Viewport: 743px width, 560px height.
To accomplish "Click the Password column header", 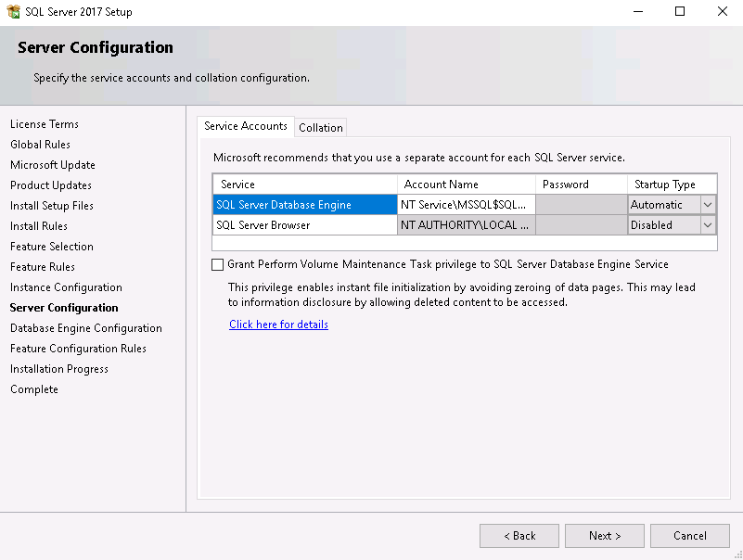I will pyautogui.click(x=582, y=185).
